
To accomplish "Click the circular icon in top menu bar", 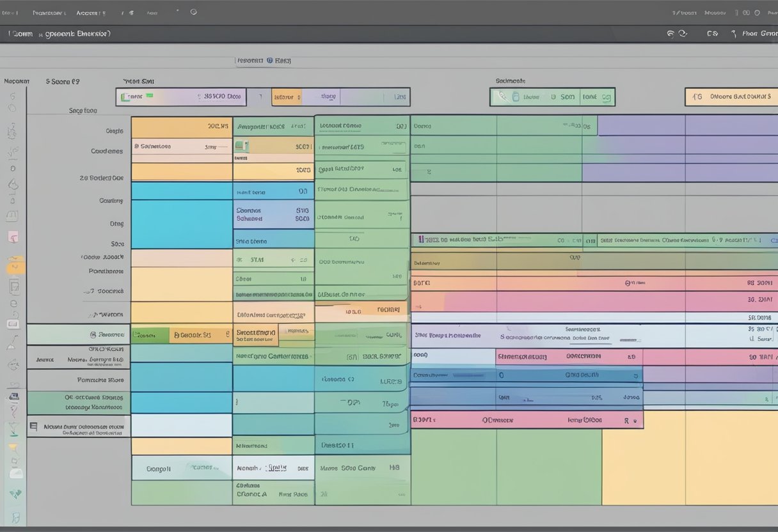I will (x=193, y=12).
